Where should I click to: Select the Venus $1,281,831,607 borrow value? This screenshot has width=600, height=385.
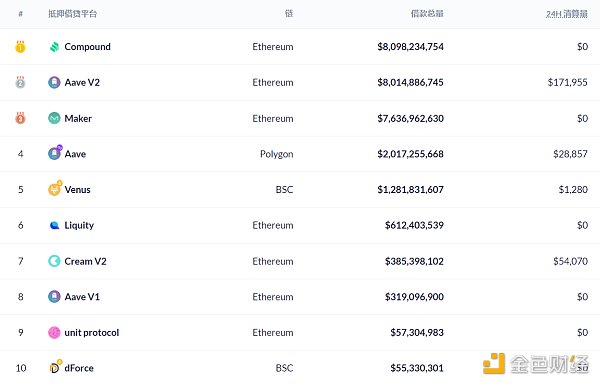(411, 189)
